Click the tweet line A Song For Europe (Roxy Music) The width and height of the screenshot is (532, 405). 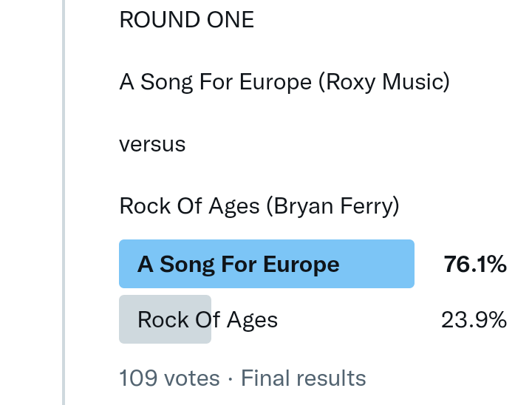pos(284,81)
